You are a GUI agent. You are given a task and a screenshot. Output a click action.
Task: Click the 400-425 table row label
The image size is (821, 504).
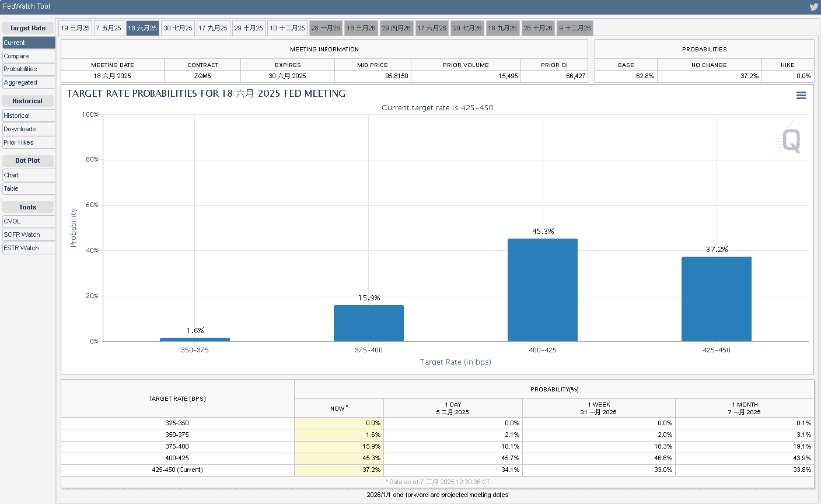tap(177, 458)
